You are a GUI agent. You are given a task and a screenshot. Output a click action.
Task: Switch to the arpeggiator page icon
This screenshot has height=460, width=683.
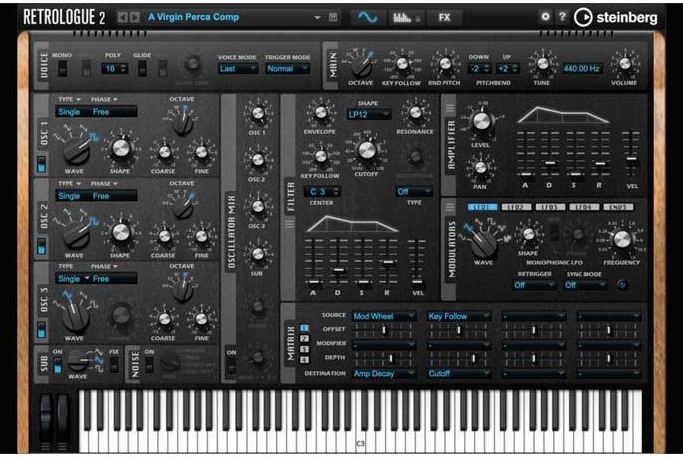[x=404, y=17]
